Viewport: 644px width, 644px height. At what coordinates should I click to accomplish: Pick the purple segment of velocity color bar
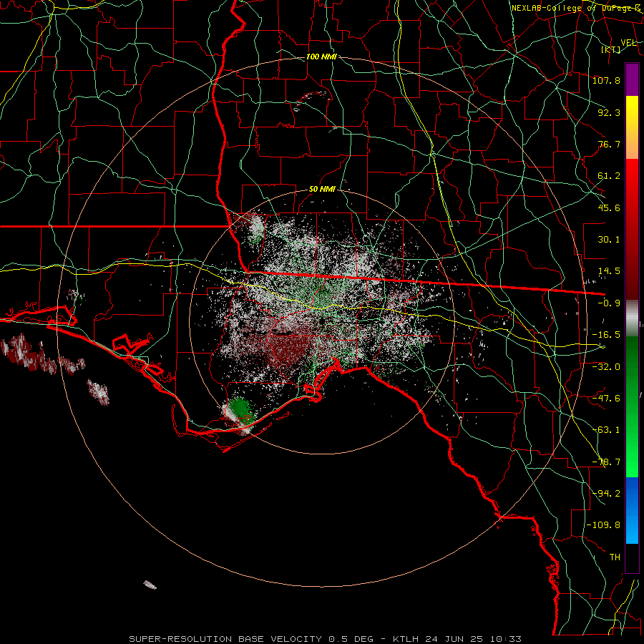click(632, 79)
